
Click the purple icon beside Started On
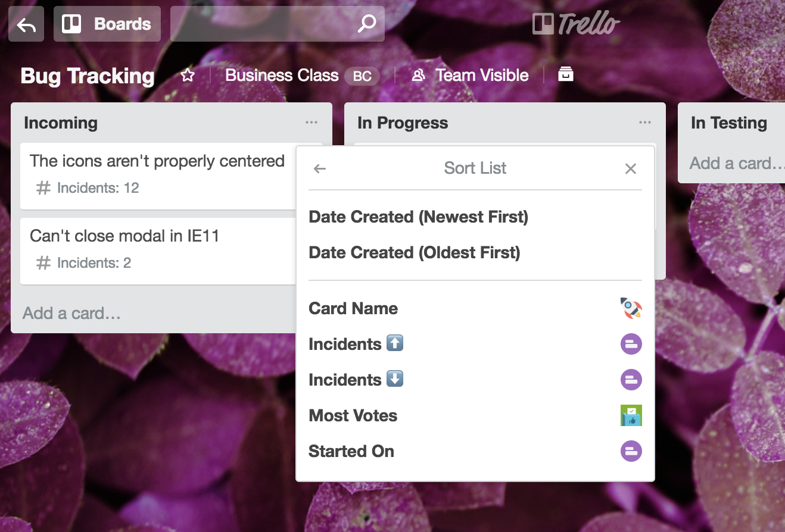[631, 451]
